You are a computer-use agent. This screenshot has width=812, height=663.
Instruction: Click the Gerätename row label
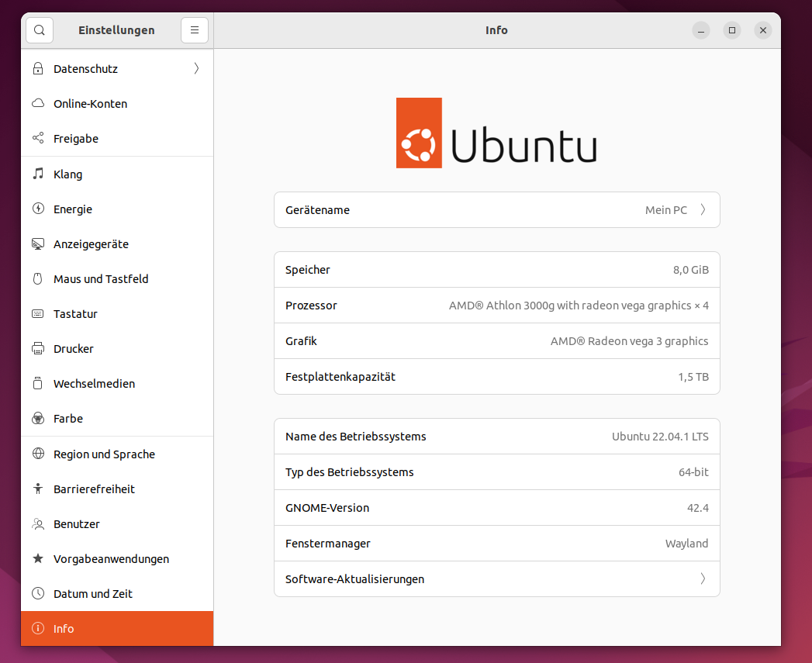point(317,210)
